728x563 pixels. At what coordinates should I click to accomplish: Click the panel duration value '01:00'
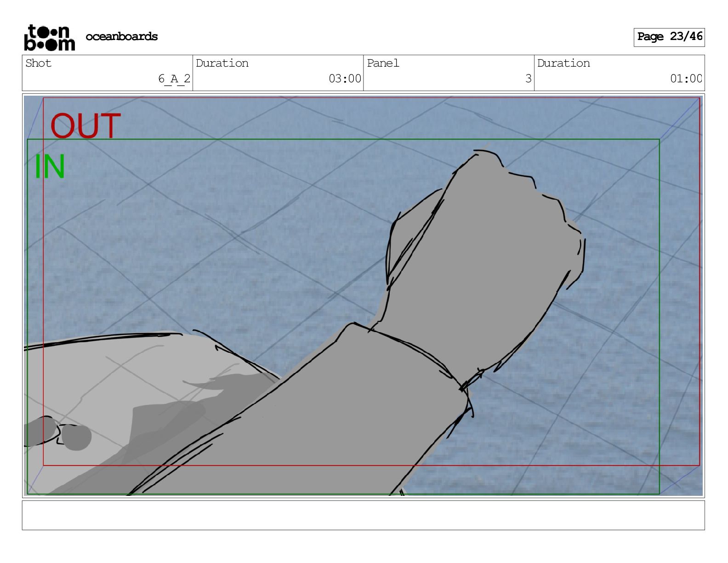(686, 79)
